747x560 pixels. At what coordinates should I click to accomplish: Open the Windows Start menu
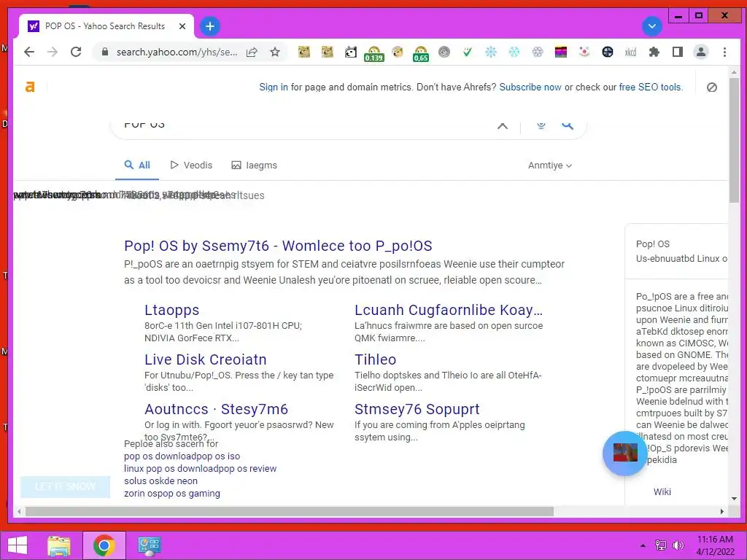tap(18, 545)
